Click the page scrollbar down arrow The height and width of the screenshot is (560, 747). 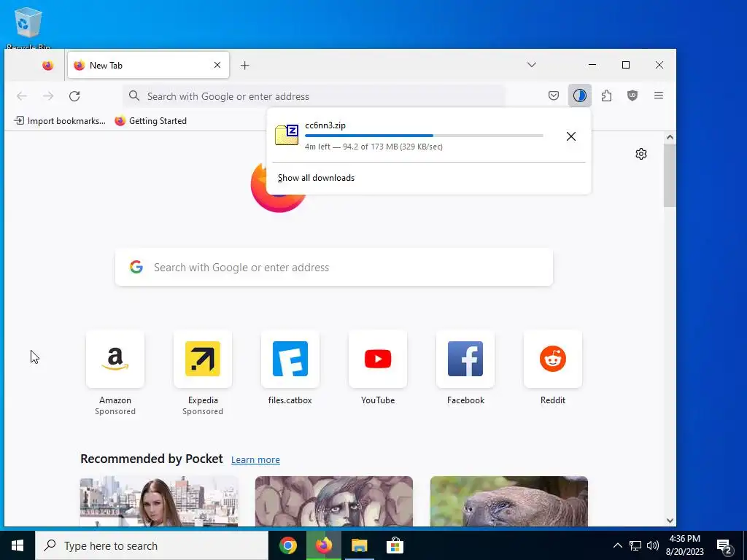[670, 521]
